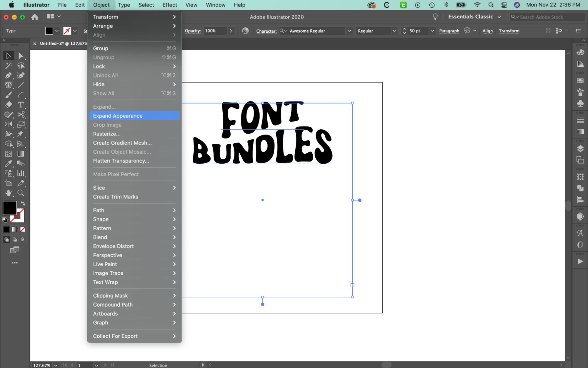This screenshot has height=368, width=588.
Task: Open the fill color dropdown arrow
Action: pos(57,31)
